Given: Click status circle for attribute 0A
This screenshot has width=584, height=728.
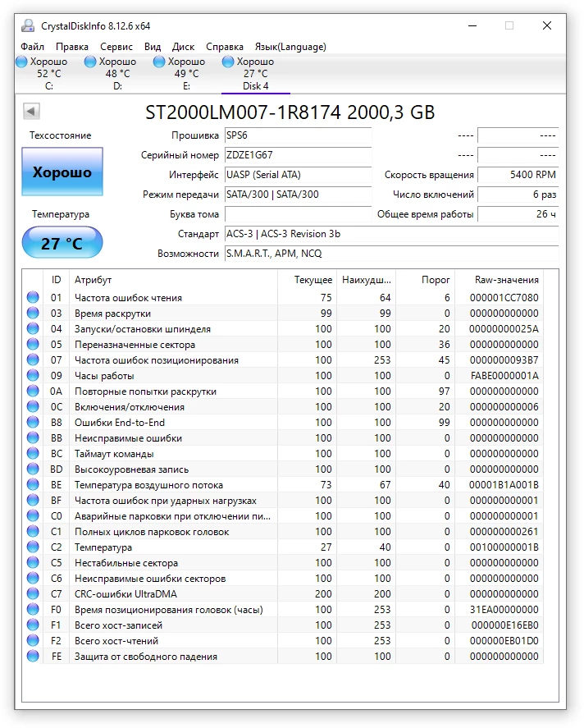Looking at the screenshot, I should (x=33, y=391).
